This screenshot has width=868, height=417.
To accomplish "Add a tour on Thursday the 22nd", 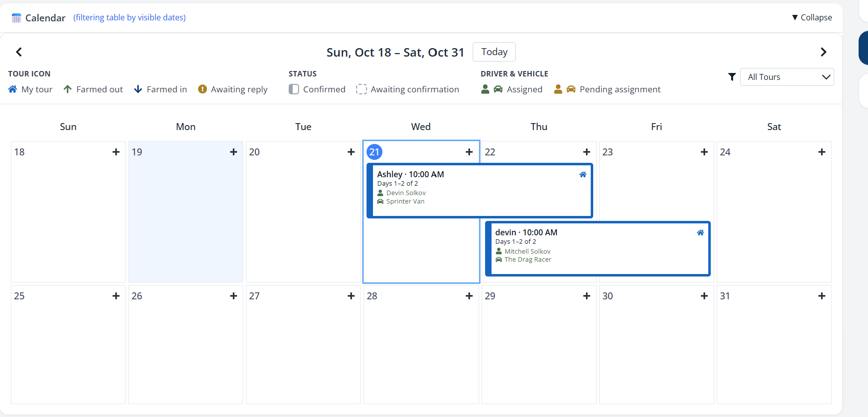I will point(587,152).
